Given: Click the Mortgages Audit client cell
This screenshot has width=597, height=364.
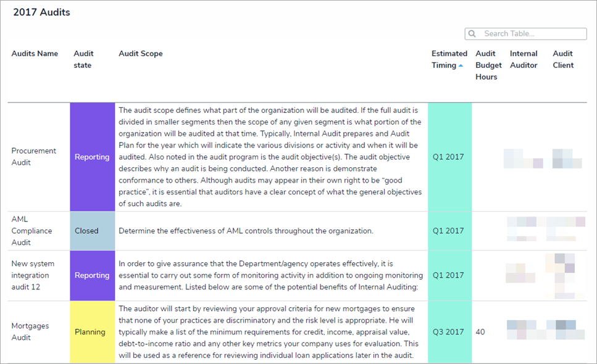Looking at the screenshot, I should pos(566,329).
